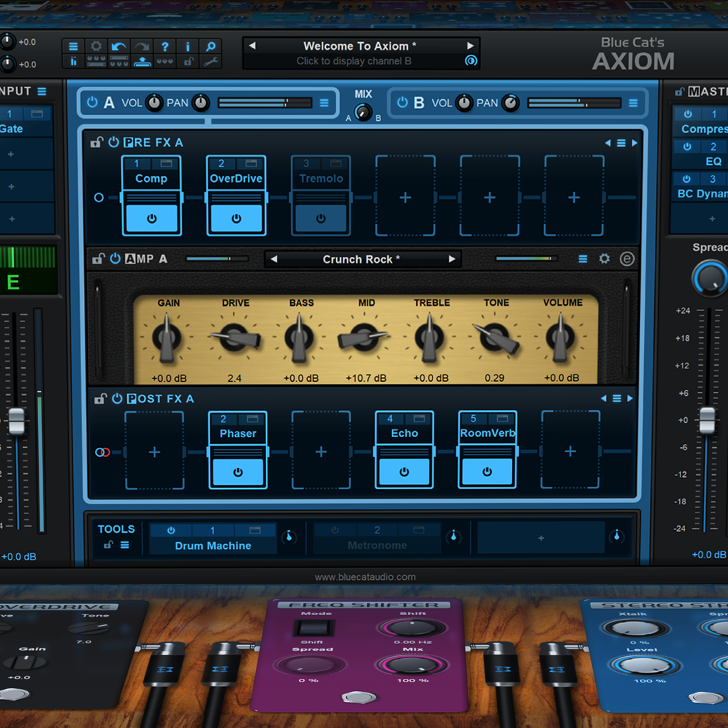
Task: Click the PRE FX A lock icon
Action: click(x=96, y=142)
